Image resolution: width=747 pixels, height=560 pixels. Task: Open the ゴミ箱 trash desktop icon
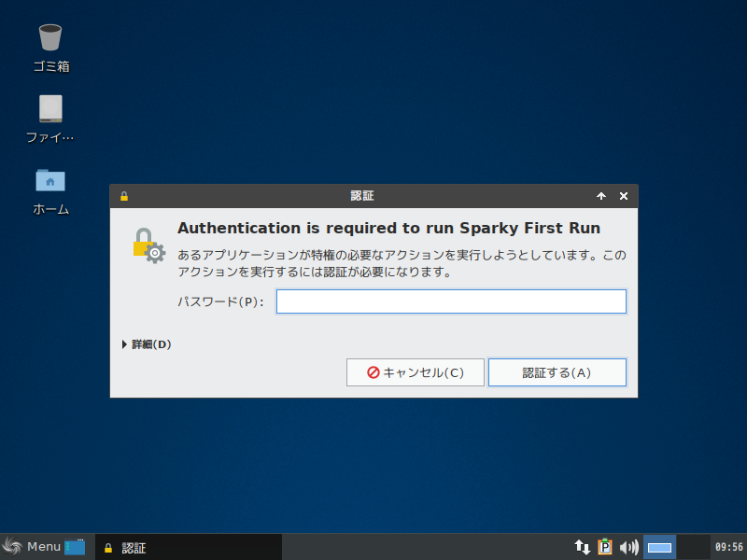point(50,48)
